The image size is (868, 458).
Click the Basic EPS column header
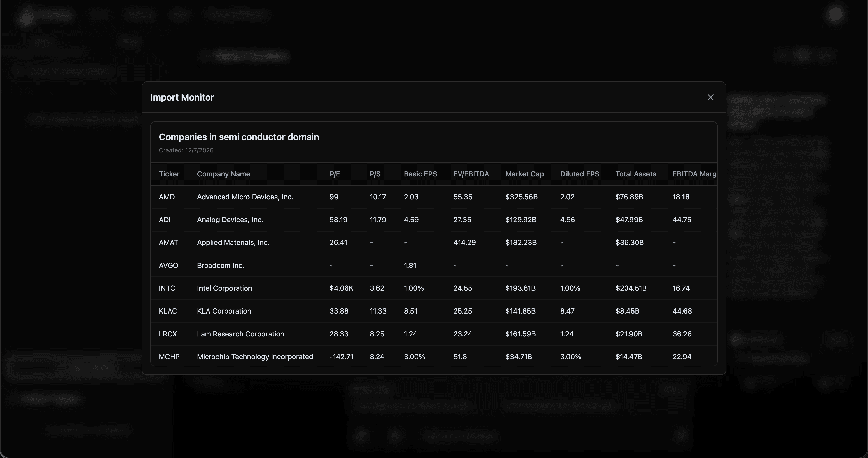point(420,174)
